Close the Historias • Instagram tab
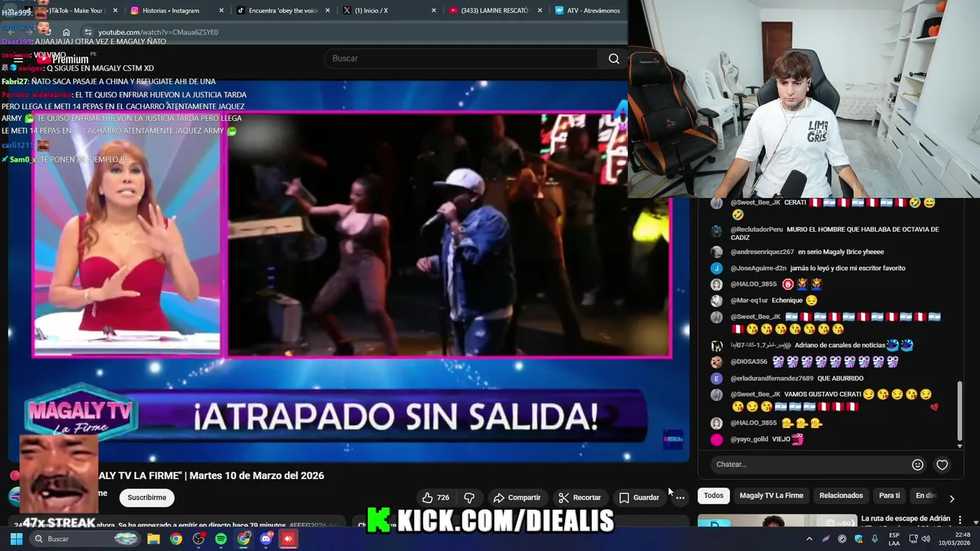980x551 pixels. coord(222,11)
